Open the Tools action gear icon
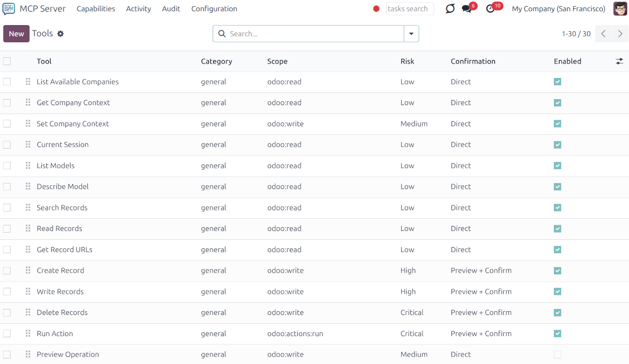Image resolution: width=629 pixels, height=364 pixels. click(x=60, y=33)
